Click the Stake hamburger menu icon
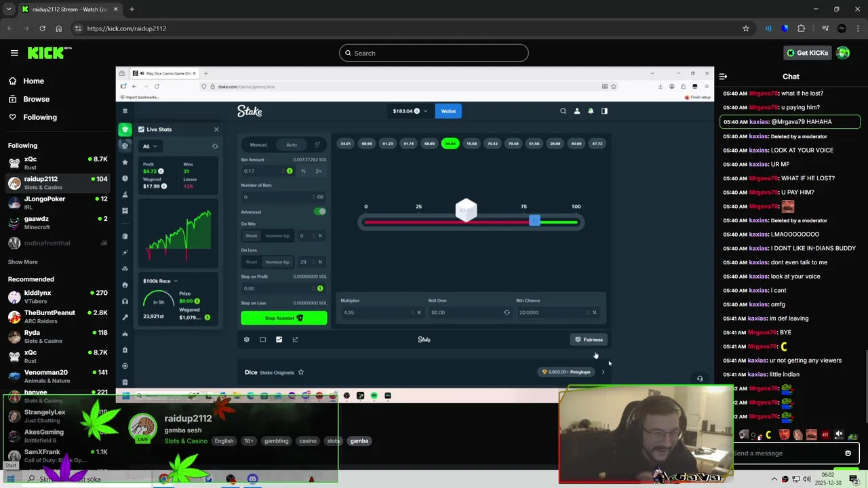The width and height of the screenshot is (868, 488). tap(125, 111)
